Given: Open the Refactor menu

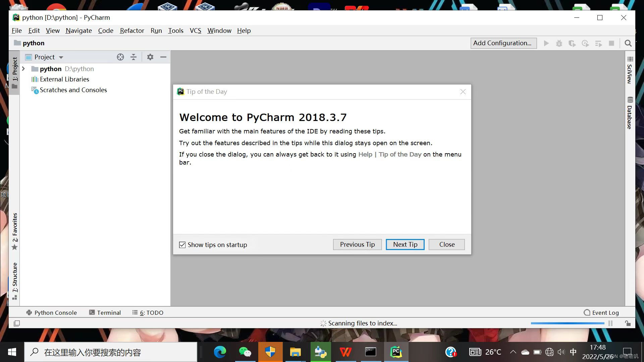Looking at the screenshot, I should (132, 31).
